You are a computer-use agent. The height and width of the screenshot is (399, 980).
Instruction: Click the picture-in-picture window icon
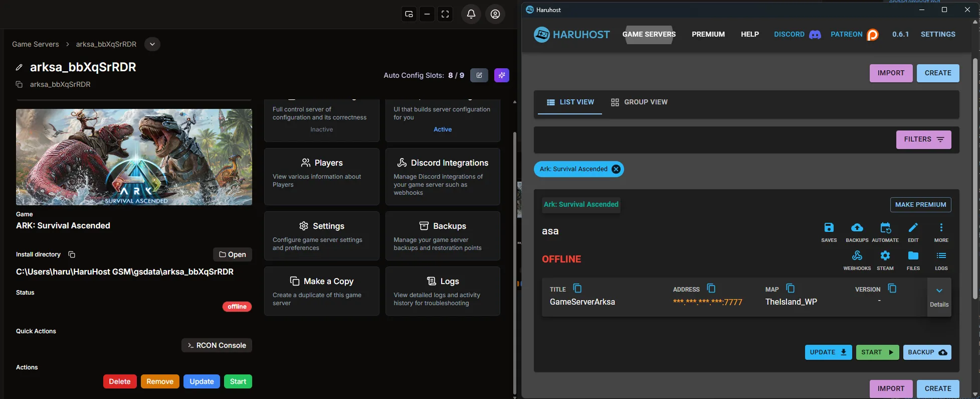409,14
